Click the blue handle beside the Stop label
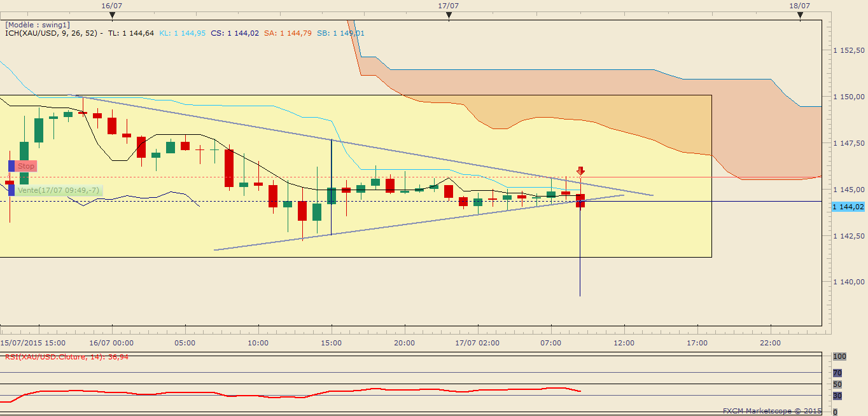Screen dimensions: 868x416 11,166
